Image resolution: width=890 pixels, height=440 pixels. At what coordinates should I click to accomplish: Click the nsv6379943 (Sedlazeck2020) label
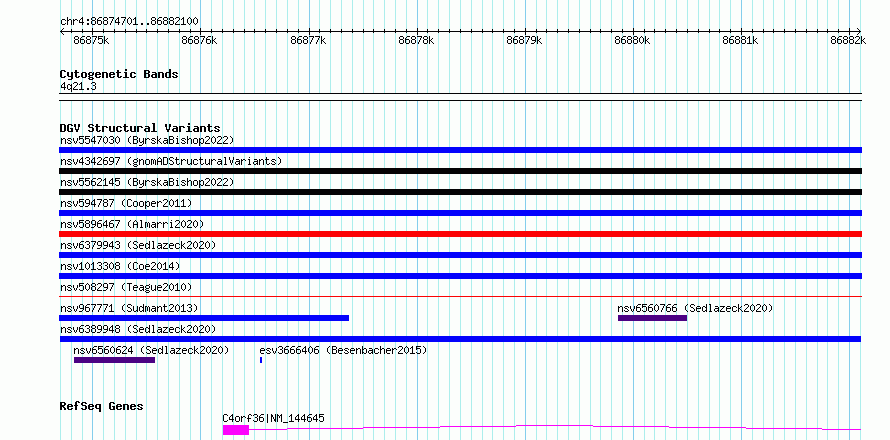pos(138,245)
